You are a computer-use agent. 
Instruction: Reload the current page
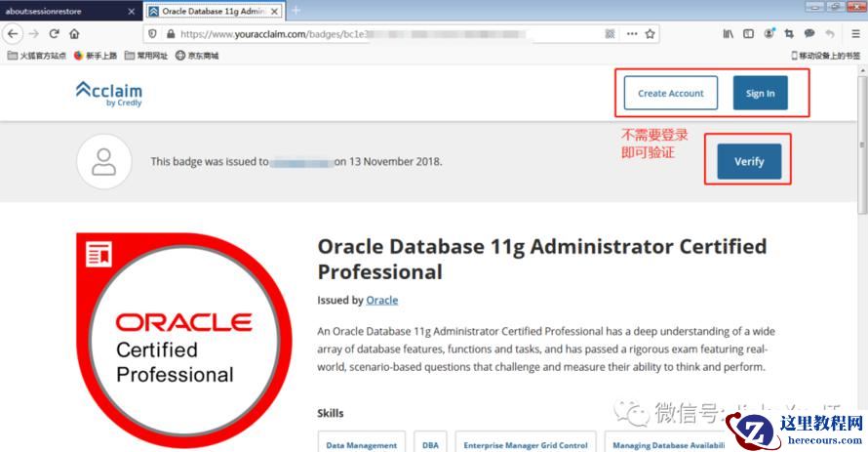[55, 34]
